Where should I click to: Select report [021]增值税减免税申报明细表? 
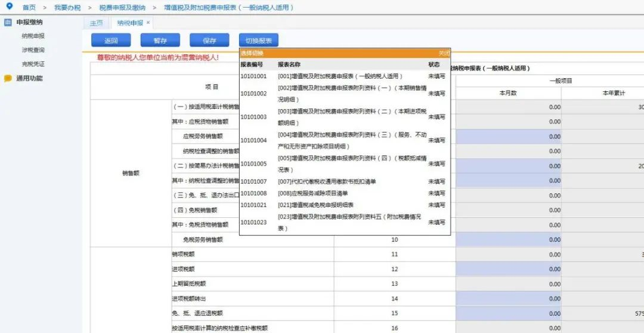pos(316,205)
